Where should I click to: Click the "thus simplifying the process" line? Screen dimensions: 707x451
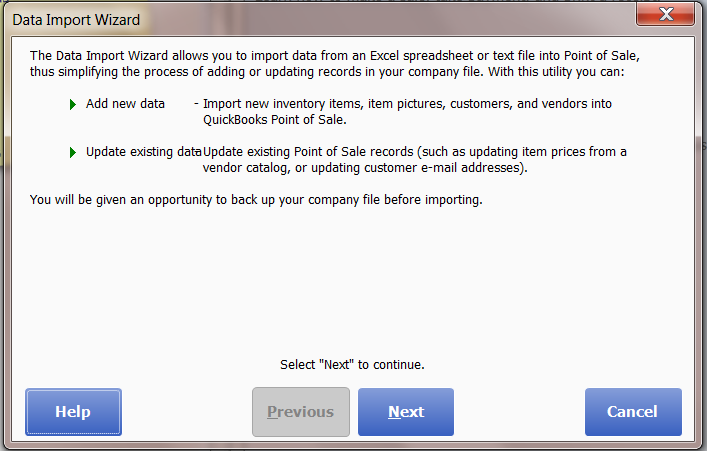point(327,72)
